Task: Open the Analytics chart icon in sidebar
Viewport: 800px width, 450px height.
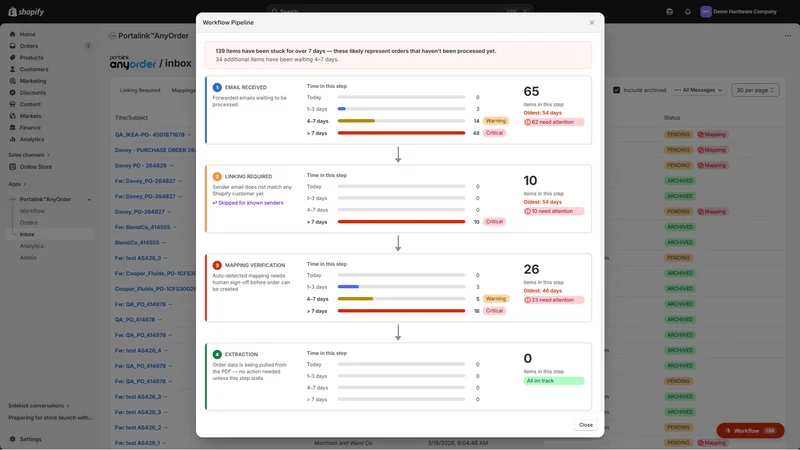Action: pyautogui.click(x=12, y=139)
